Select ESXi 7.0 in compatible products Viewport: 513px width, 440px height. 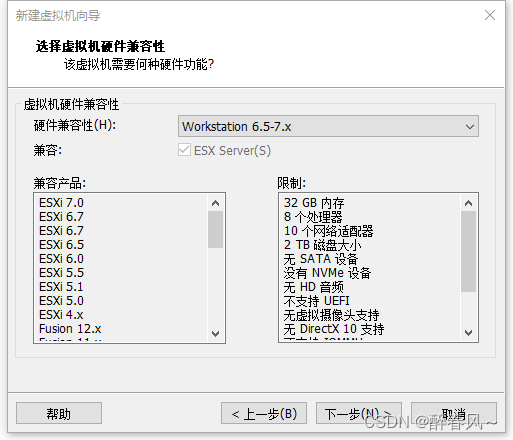[61, 203]
